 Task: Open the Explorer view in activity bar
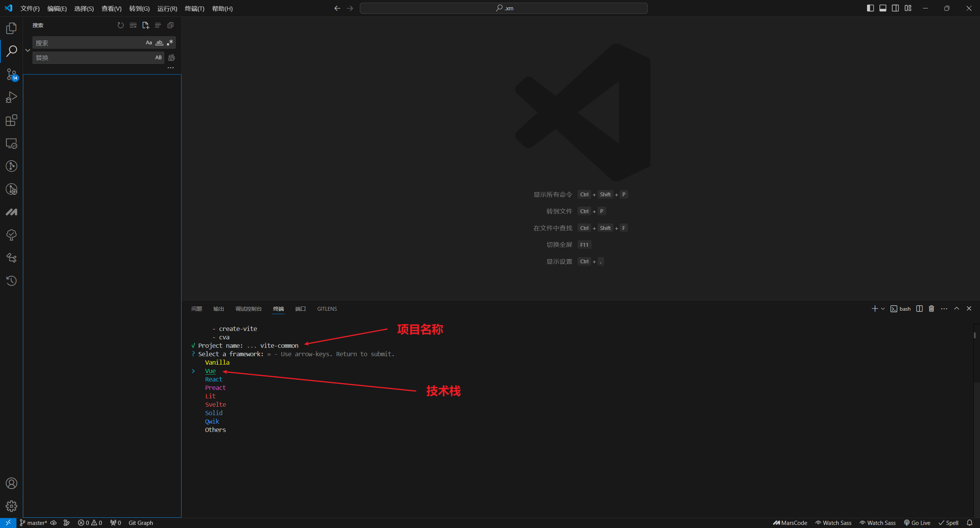(11, 28)
